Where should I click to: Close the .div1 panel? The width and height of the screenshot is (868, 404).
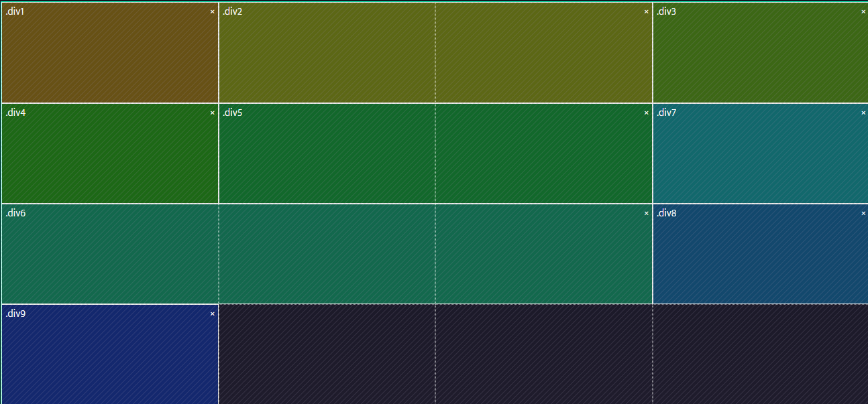click(x=213, y=11)
